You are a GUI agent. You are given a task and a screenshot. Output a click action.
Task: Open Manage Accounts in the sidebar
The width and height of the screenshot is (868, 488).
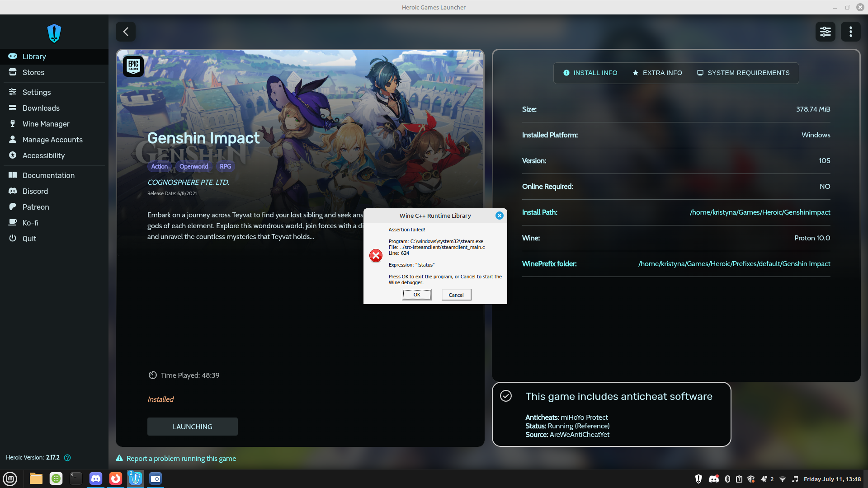click(x=54, y=140)
